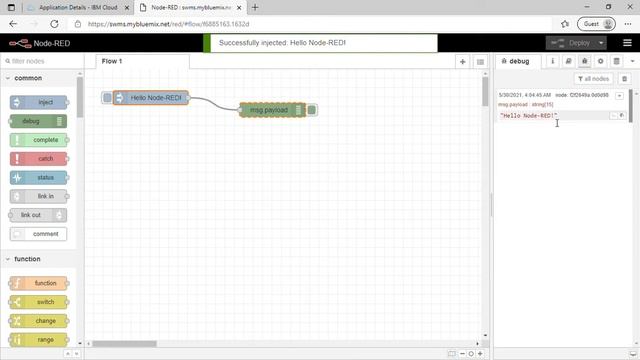Pick the inject node from the palette
640x360 pixels.
pos(39,102)
